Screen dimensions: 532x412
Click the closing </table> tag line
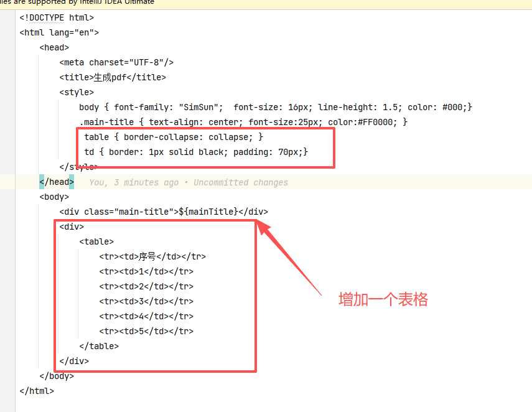(99, 346)
